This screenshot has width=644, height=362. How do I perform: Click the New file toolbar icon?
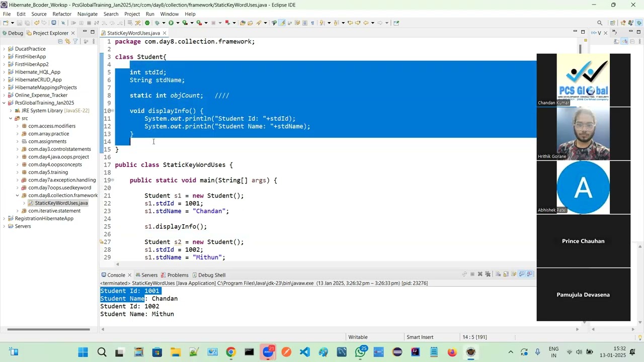click(5, 23)
